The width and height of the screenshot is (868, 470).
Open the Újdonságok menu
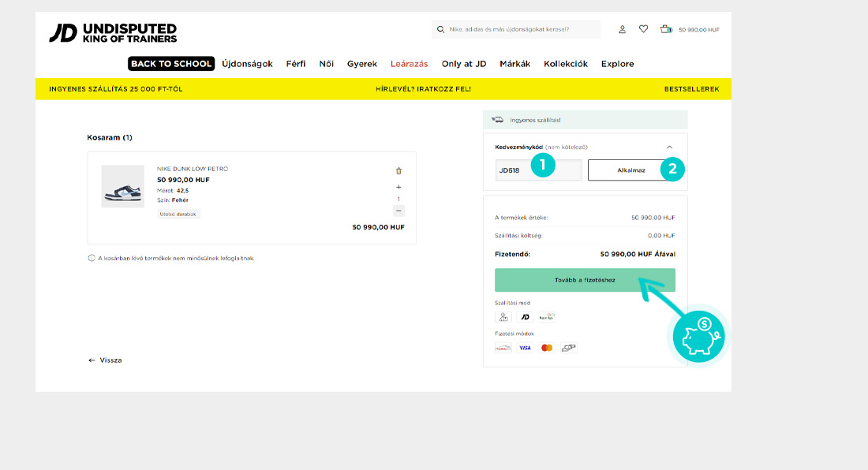[x=248, y=64]
